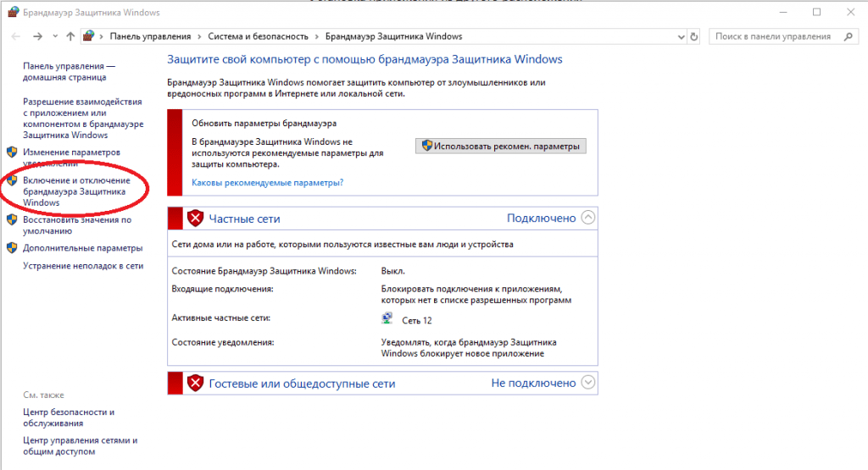Open recent locations dropdown near navigation arrows
The height and width of the screenshot is (470, 868).
pyautogui.click(x=54, y=37)
